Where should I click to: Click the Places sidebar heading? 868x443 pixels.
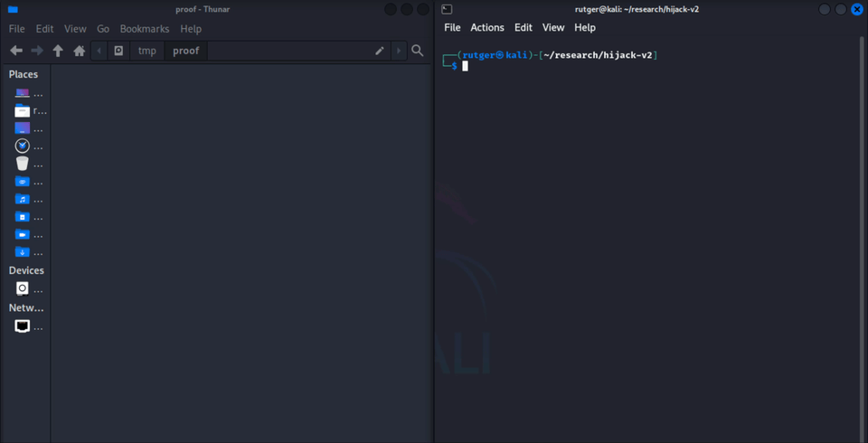coord(24,74)
